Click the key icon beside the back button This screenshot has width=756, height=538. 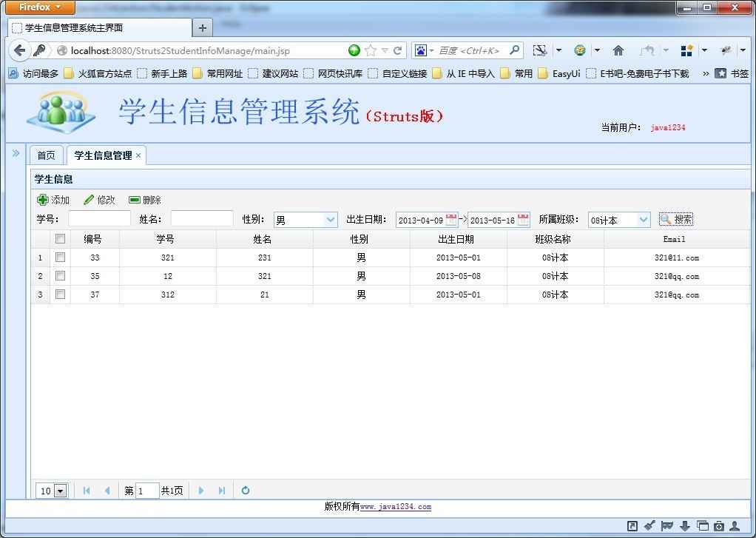click(39, 50)
